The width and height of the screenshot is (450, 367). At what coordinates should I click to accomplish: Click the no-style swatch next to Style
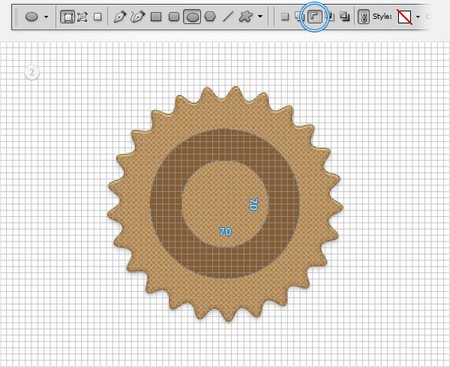[x=404, y=17]
